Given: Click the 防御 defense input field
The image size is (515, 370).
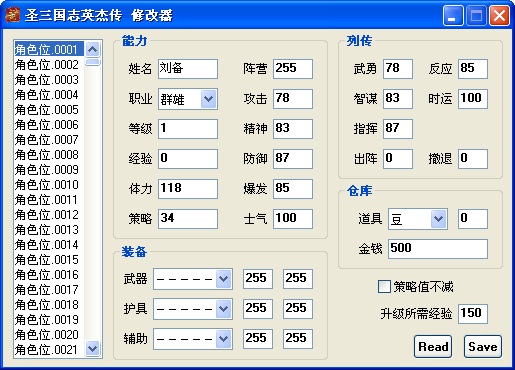Looking at the screenshot, I should (293, 159).
